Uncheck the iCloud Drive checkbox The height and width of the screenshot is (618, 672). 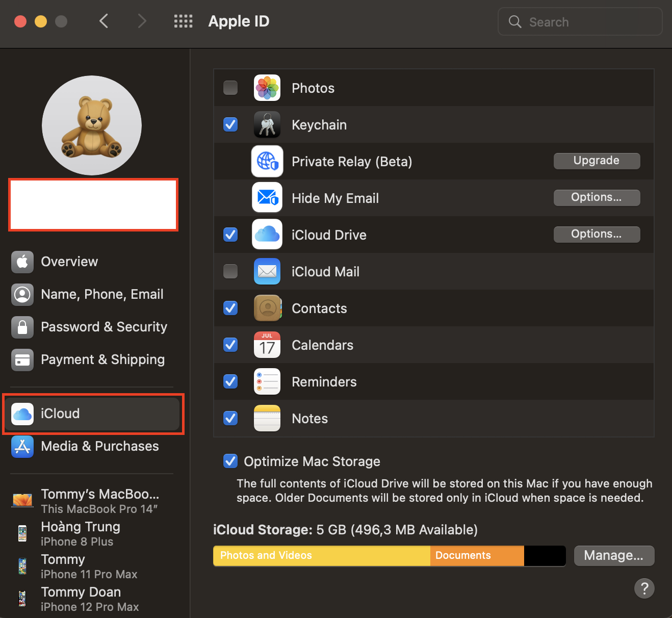click(230, 235)
